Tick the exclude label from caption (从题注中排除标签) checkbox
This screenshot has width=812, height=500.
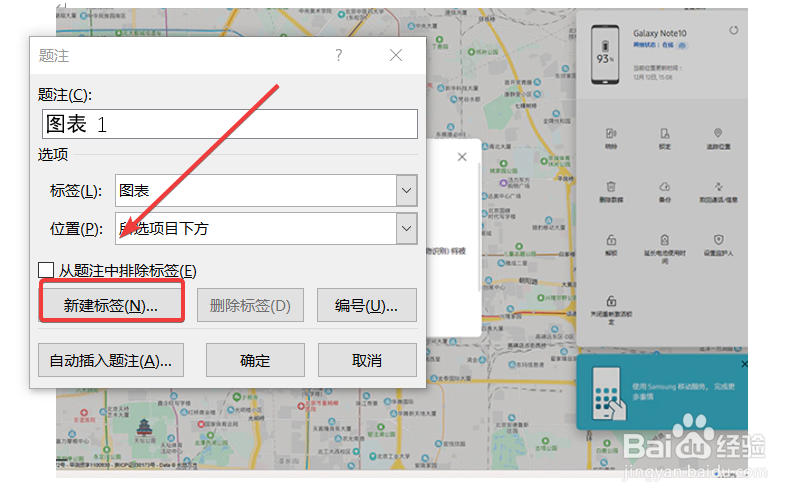click(46, 270)
